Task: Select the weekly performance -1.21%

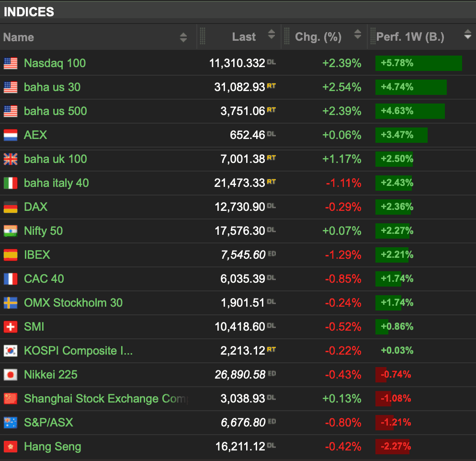Action: point(396,423)
